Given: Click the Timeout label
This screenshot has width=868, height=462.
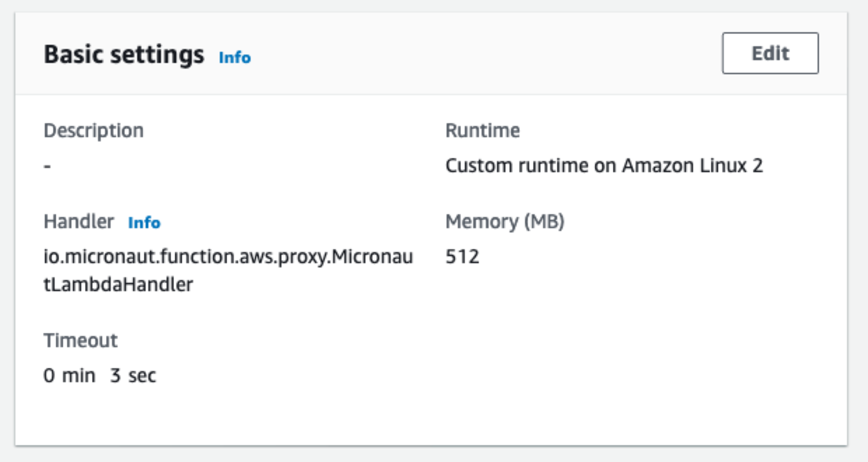Looking at the screenshot, I should (80, 340).
